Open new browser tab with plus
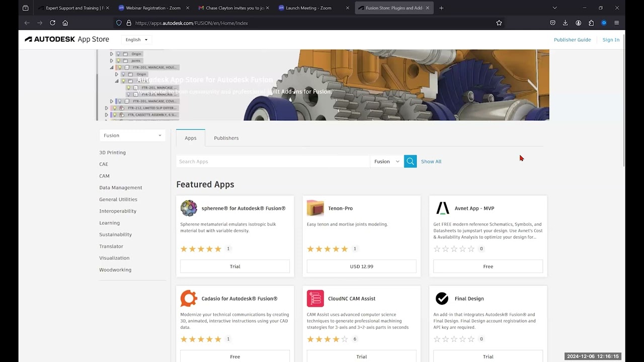Viewport: 644px width, 362px height. click(x=441, y=8)
